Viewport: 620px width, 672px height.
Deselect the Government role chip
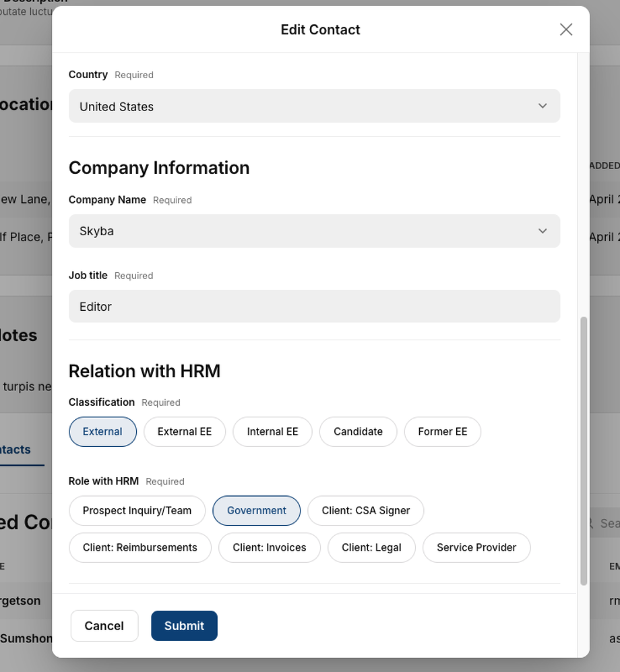[256, 511]
